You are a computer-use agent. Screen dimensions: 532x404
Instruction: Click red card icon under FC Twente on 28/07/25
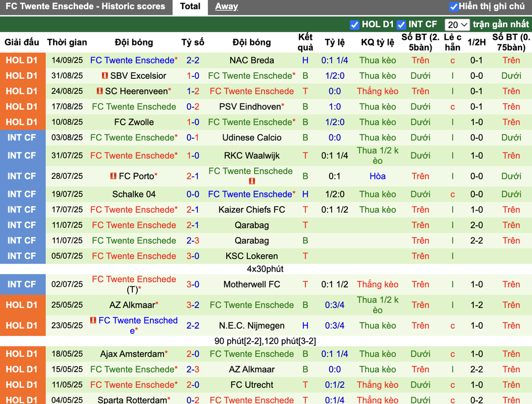252,181
